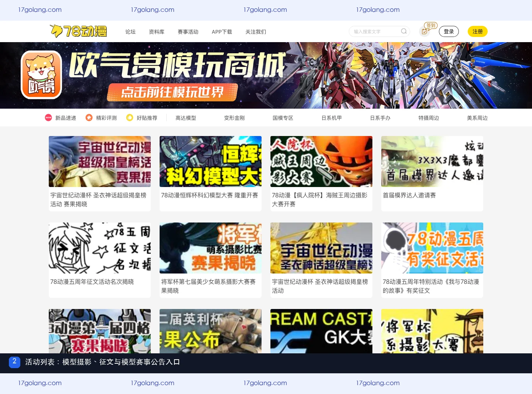The image size is (532, 394).
Task: Open the DREAM CAST GK大赛 thumbnail
Action: [x=321, y=331]
